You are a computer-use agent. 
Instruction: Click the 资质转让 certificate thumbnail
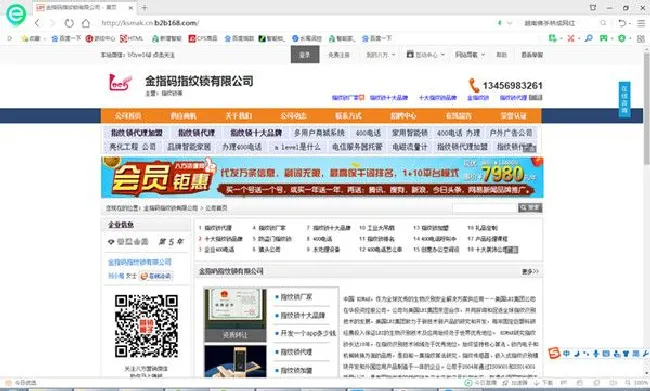pos(235,315)
